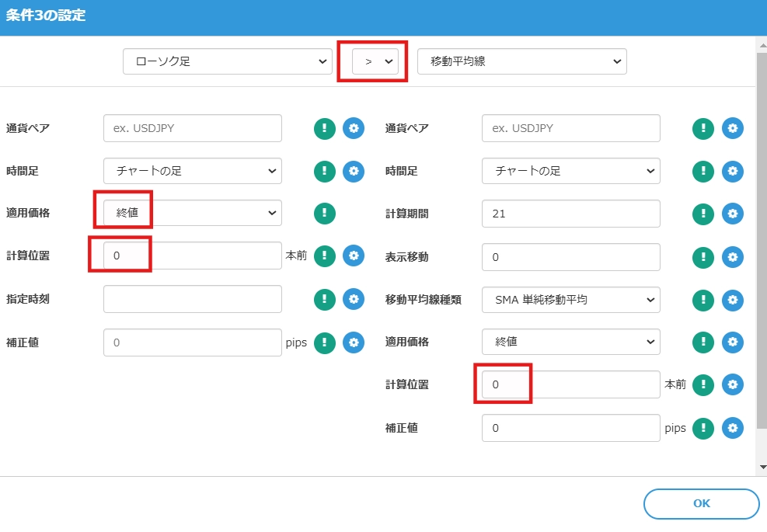Click the gear icon next to 指定時刻
The height and width of the screenshot is (532, 767).
pyautogui.click(x=354, y=299)
